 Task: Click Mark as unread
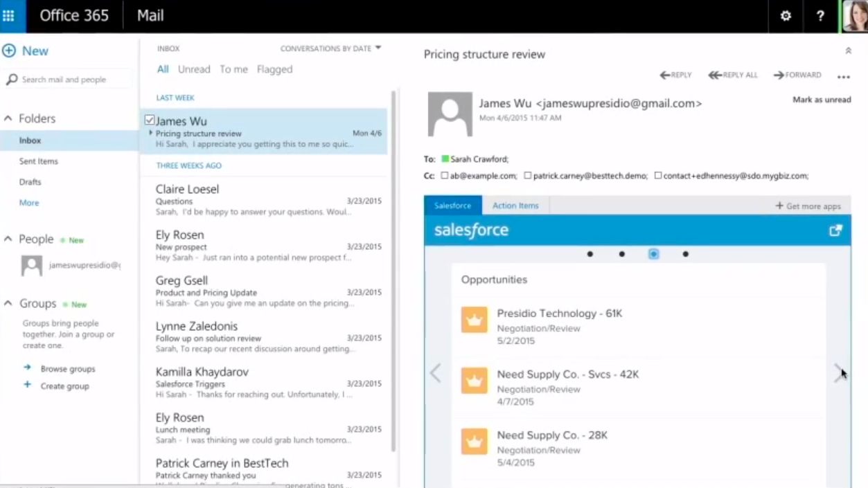pos(822,100)
